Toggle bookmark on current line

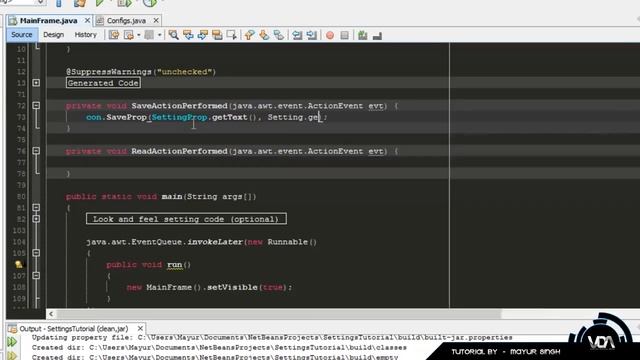point(279,35)
